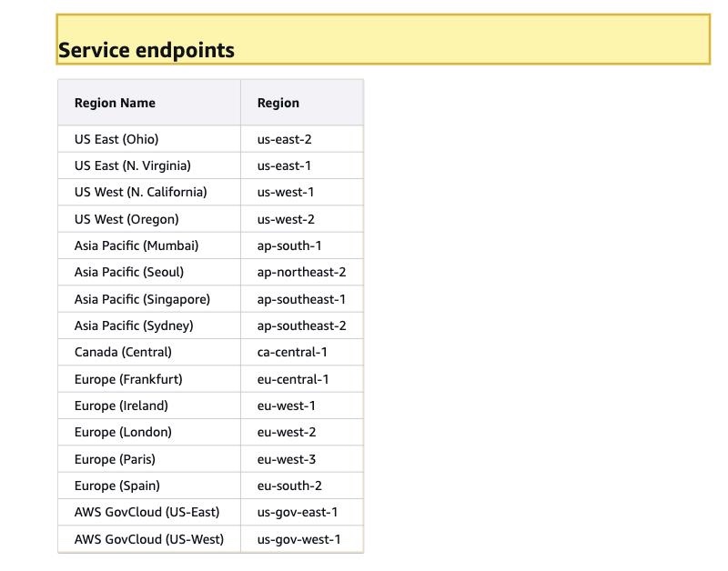Click the eu-west-2 region code
The height and width of the screenshot is (571, 728).
[287, 432]
